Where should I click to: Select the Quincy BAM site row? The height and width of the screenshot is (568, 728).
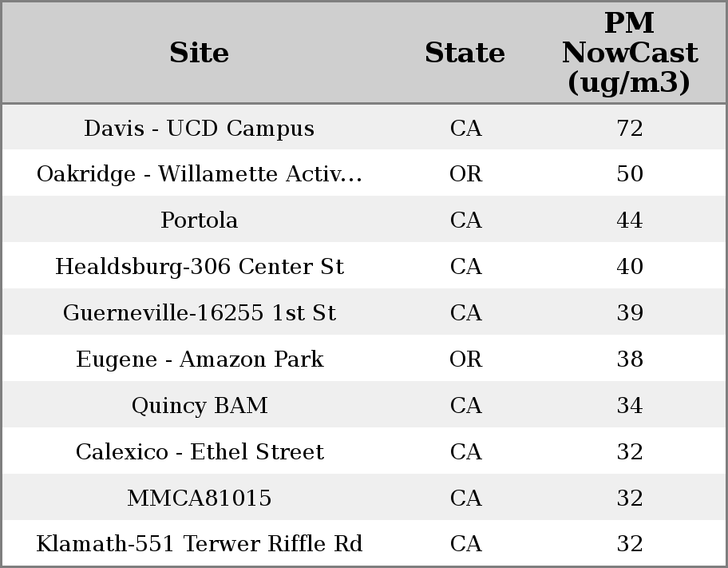(200, 406)
